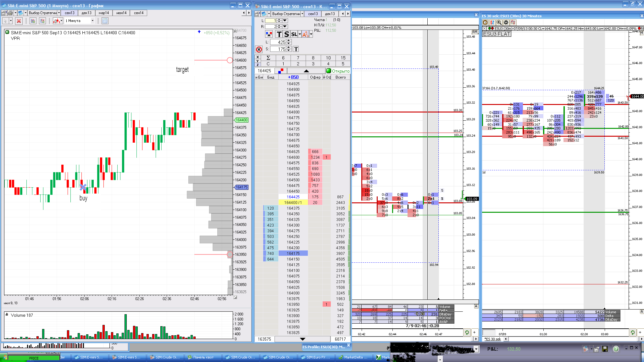
Task: Click the flatten position blue-red icon
Action: (269, 34)
